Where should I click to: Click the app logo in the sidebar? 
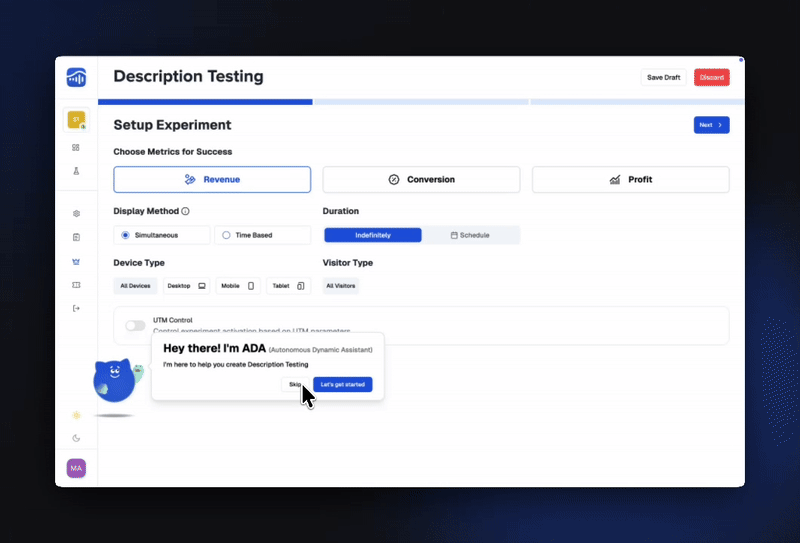pyautogui.click(x=76, y=77)
